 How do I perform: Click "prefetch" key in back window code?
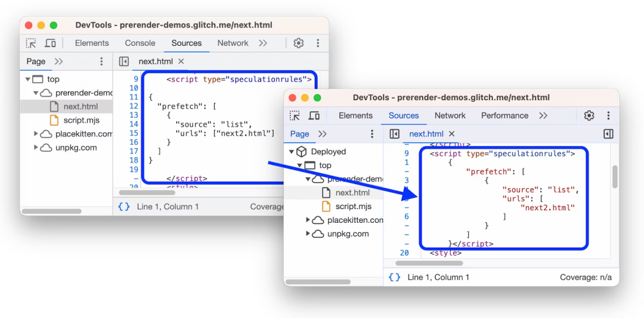pos(182,106)
